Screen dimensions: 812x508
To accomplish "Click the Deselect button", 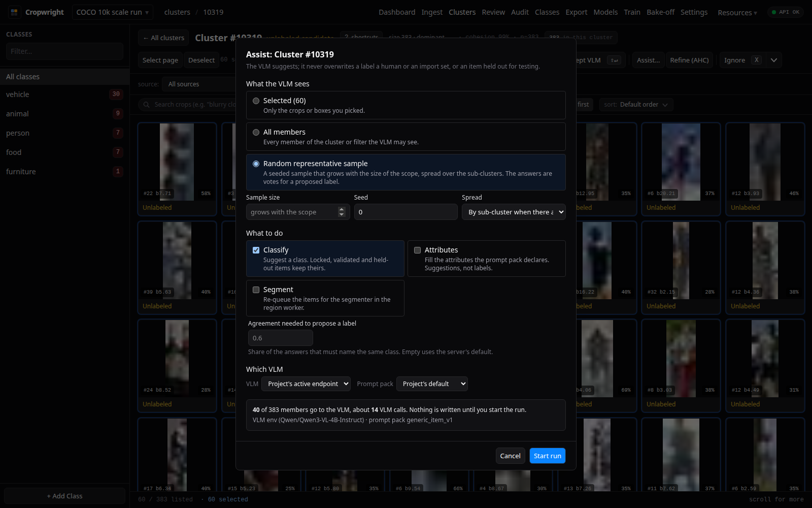I will tap(201, 60).
